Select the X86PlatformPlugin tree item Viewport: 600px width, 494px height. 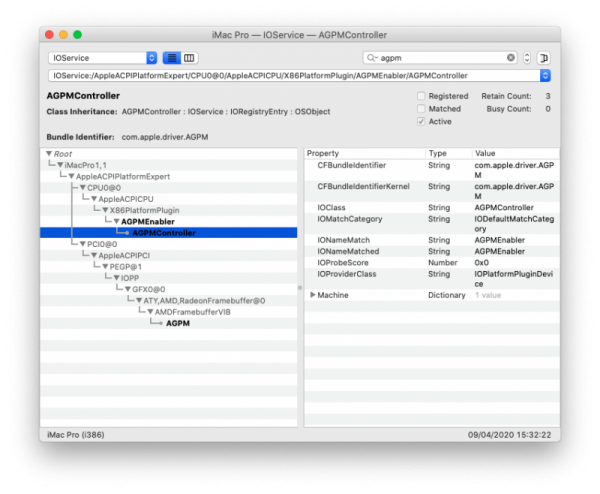pos(144,210)
